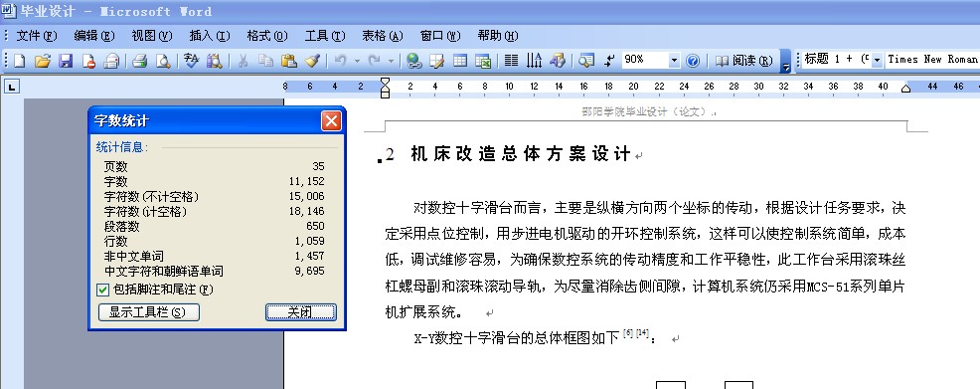Open the 编辑(E) menu
Screen dimensions: 980x389
click(94, 36)
